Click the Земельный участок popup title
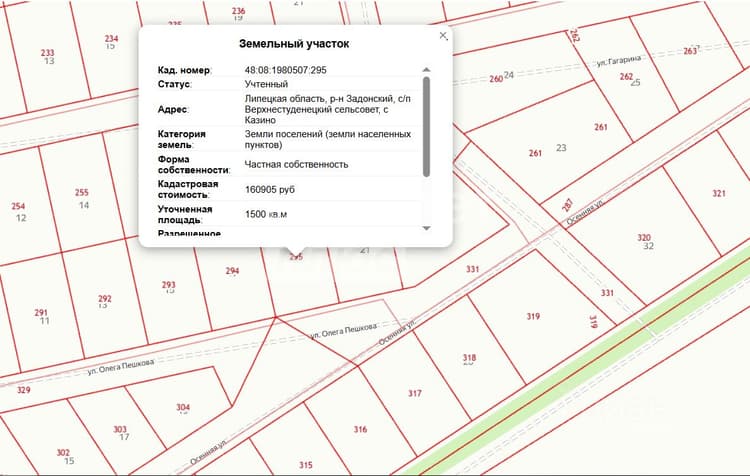The height and width of the screenshot is (476, 750). tap(294, 44)
